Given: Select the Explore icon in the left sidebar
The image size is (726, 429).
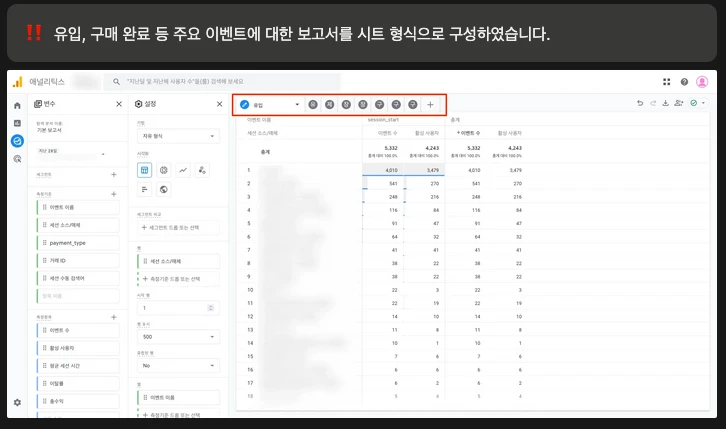Looking at the screenshot, I should click(x=18, y=141).
